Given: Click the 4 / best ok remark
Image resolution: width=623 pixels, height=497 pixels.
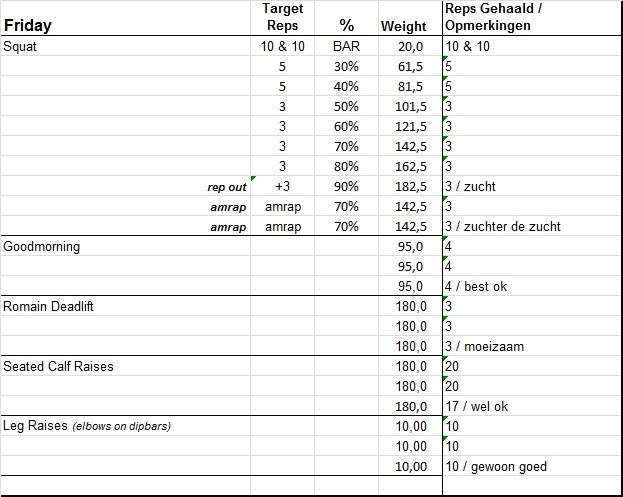Looking at the screenshot, I should pos(476,287).
